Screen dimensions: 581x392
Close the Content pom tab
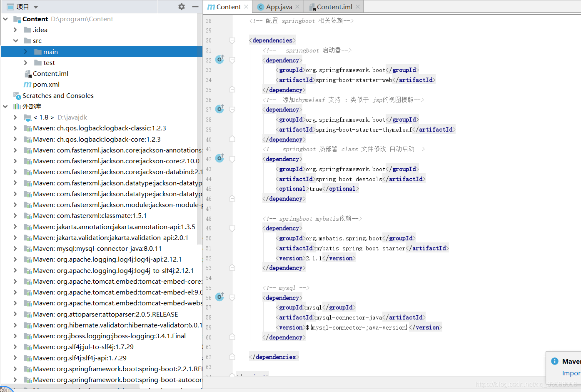click(247, 7)
